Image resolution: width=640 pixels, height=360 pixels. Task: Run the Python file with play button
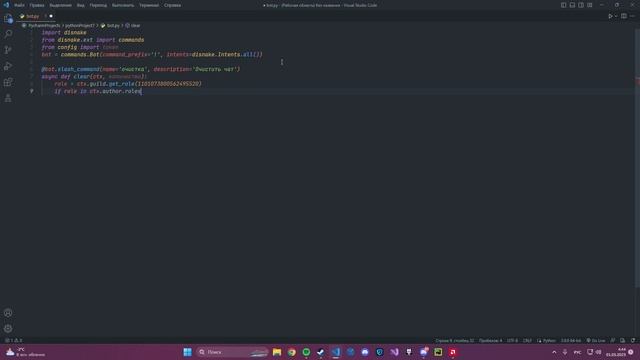[610, 16]
